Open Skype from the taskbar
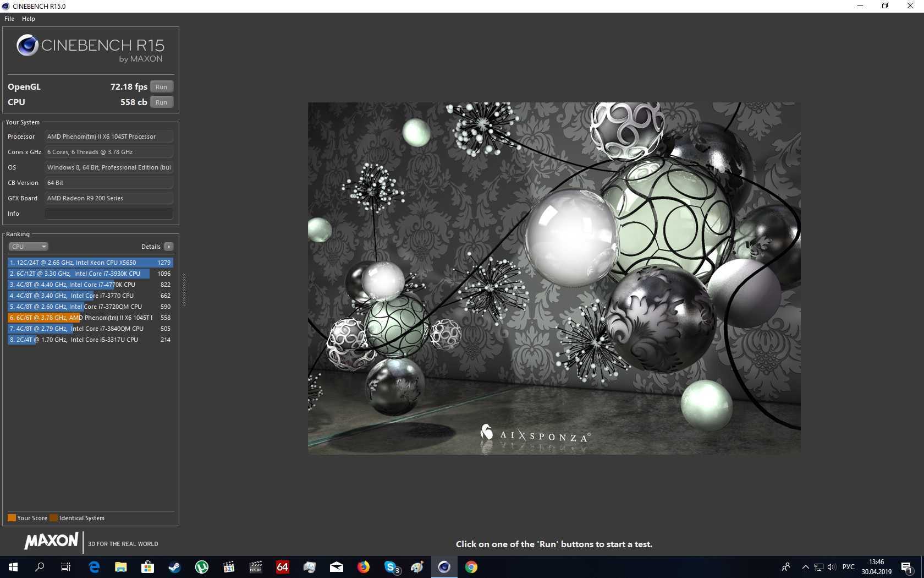 [391, 567]
